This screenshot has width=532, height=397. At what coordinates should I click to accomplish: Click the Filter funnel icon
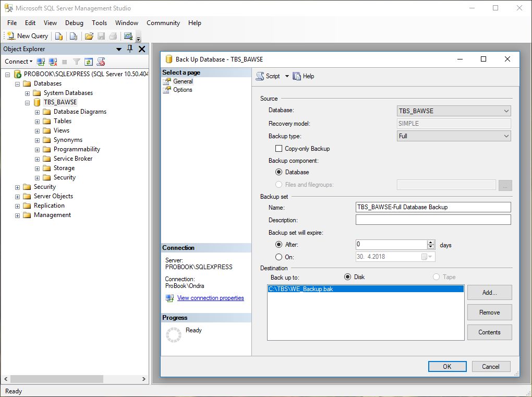pos(77,62)
